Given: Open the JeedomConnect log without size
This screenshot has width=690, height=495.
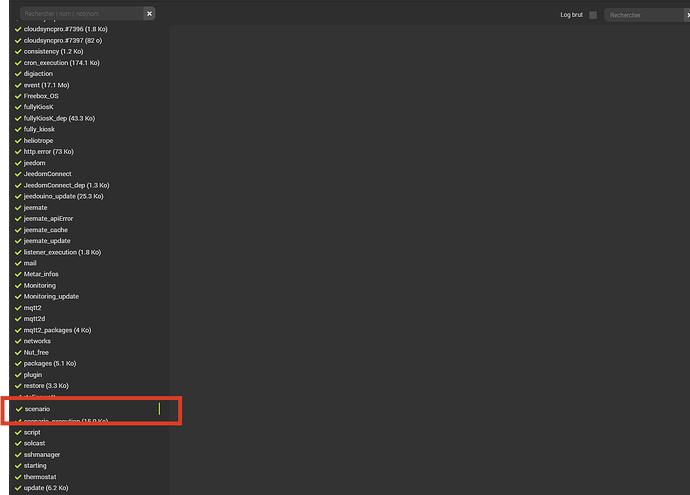Looking at the screenshot, I should coord(48,174).
